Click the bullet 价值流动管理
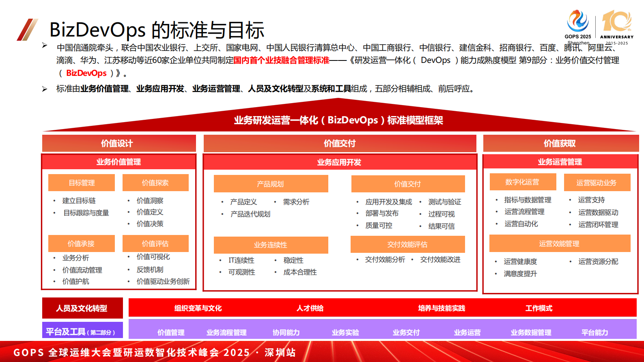 pyautogui.click(x=82, y=270)
